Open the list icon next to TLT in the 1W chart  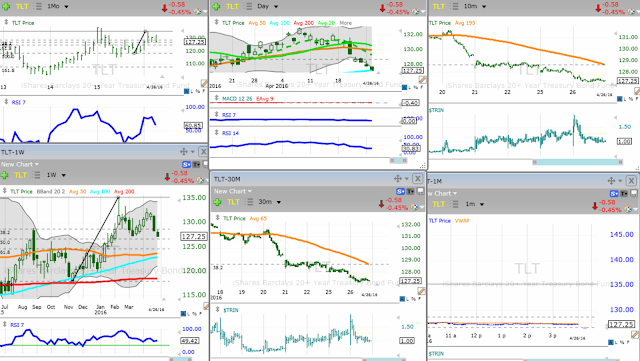tap(37, 175)
